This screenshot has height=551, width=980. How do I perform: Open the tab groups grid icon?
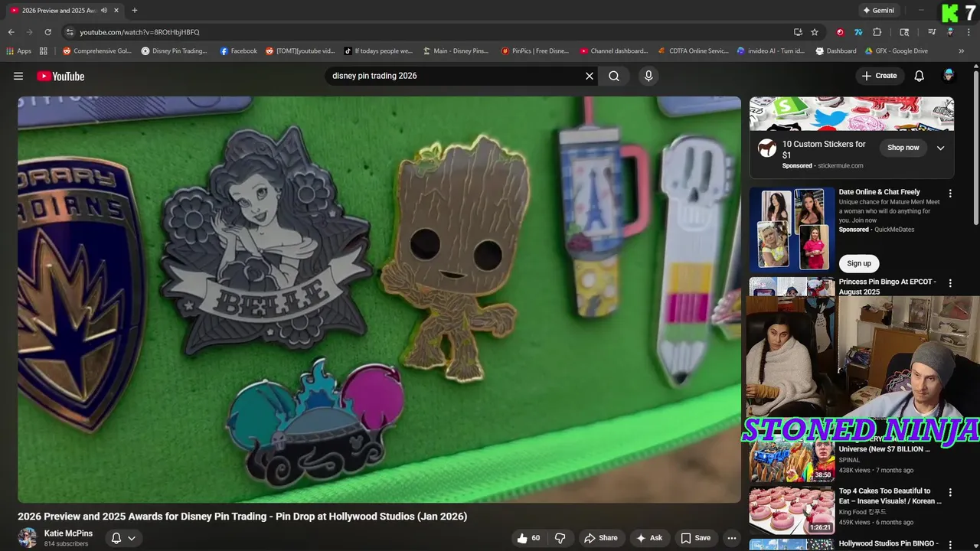pos(44,51)
